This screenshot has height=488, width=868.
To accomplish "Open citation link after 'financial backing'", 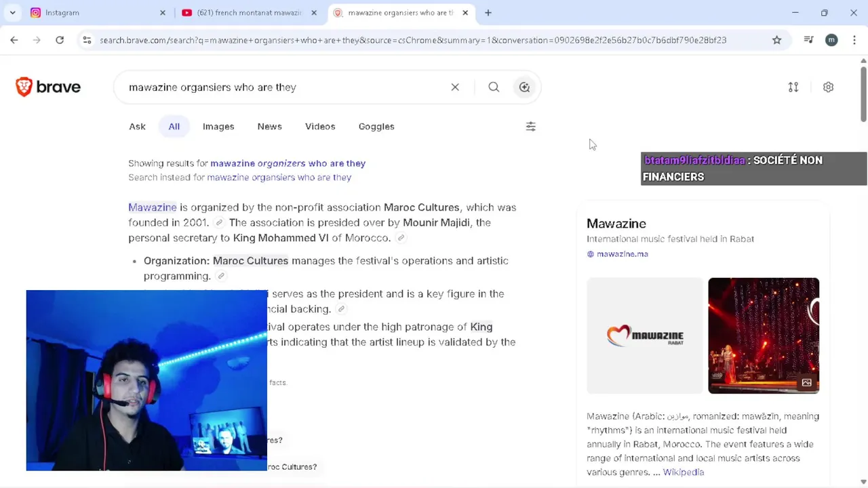I will (x=341, y=309).
